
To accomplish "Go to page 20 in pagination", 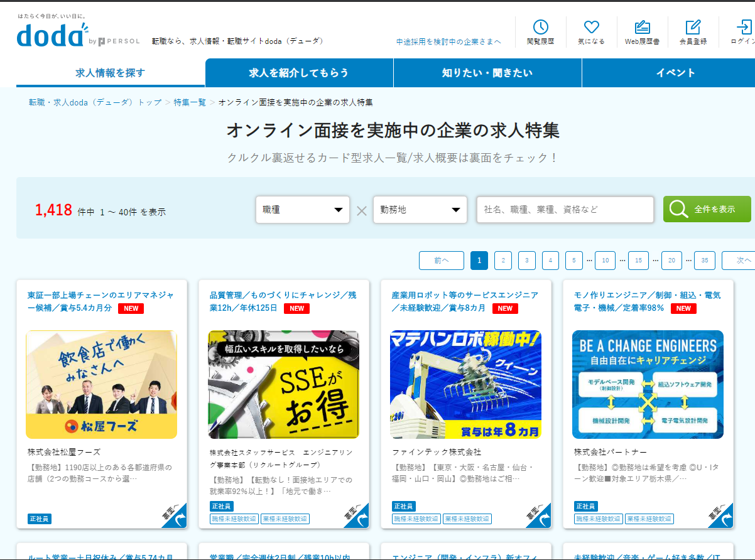I will point(671,261).
